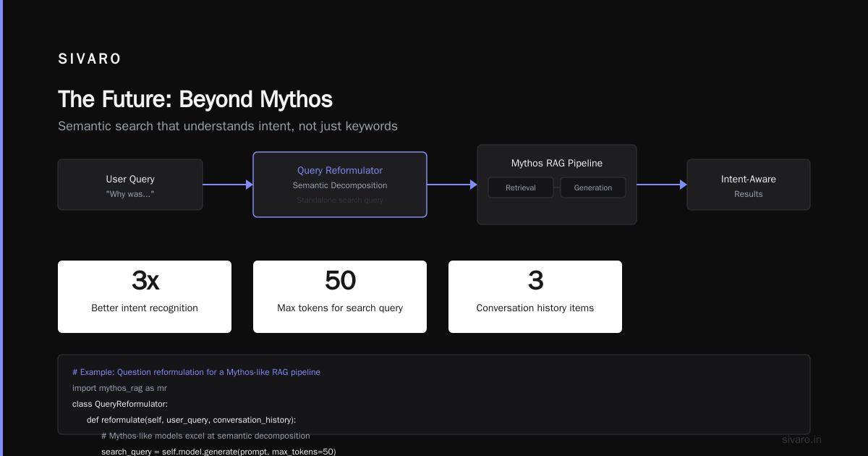Image resolution: width=868 pixels, height=456 pixels.
Task: Click the Query Reformulator box
Action: pos(340,185)
